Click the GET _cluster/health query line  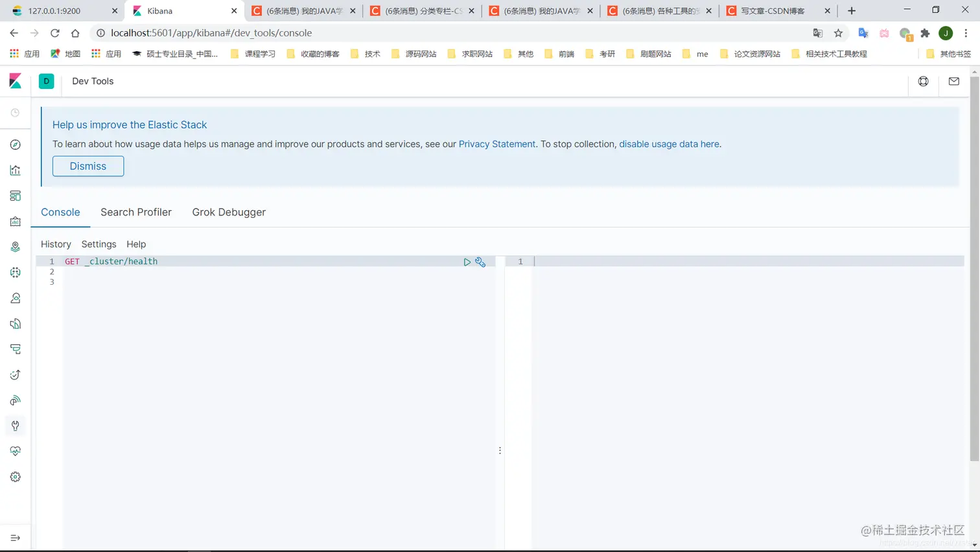click(111, 261)
